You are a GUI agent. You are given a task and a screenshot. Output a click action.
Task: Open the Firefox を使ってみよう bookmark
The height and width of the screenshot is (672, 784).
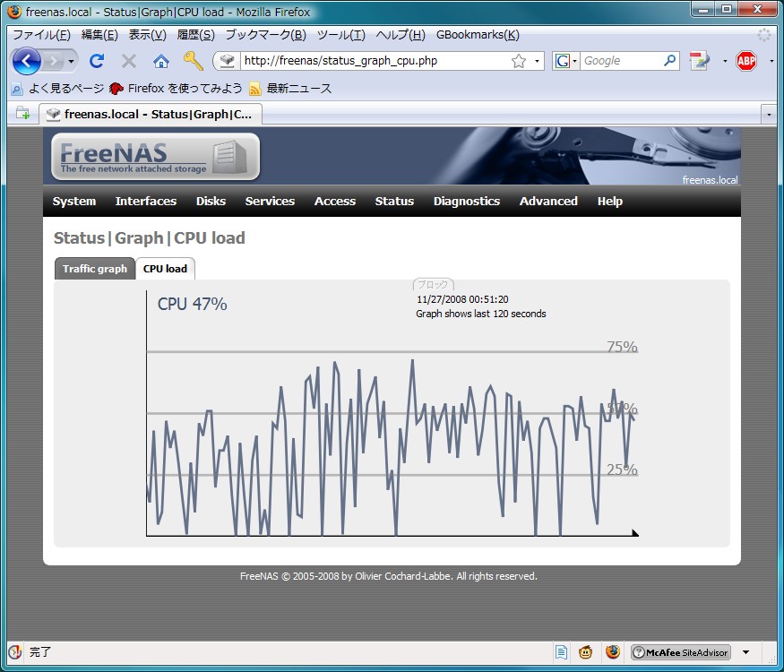(176, 89)
